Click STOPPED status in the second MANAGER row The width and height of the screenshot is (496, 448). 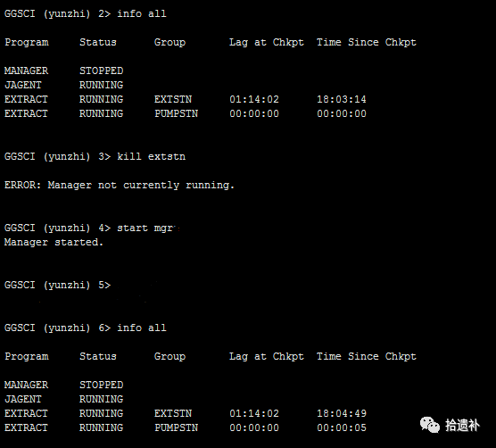tap(101, 385)
